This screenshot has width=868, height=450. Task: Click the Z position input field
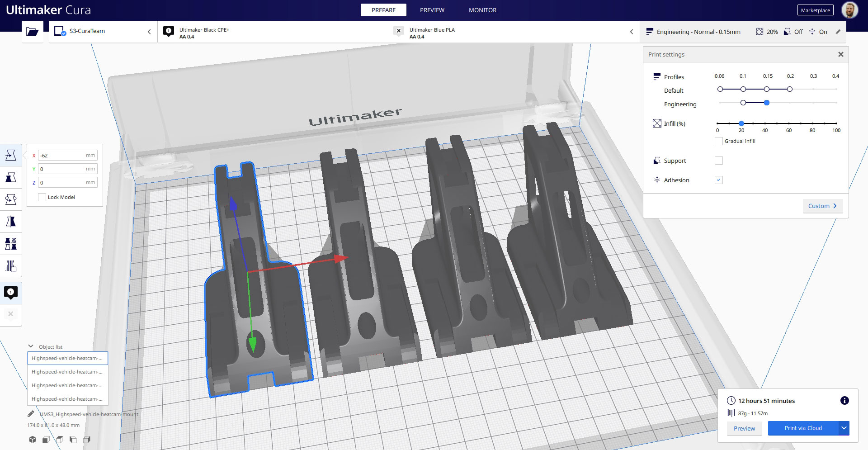point(67,182)
